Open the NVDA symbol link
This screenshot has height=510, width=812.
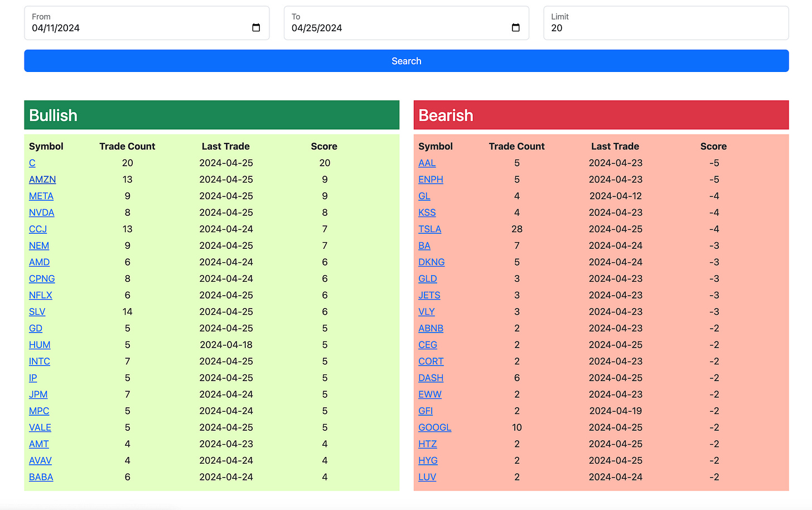[42, 213]
